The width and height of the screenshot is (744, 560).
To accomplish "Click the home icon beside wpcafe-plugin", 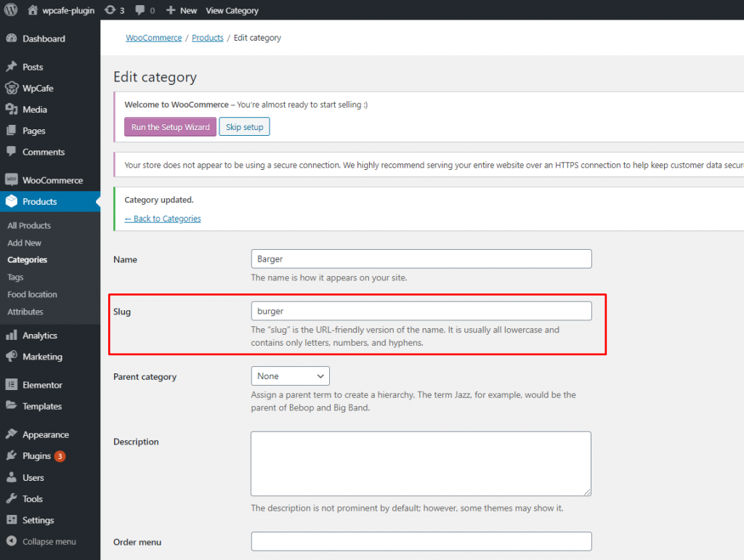I will (32, 10).
